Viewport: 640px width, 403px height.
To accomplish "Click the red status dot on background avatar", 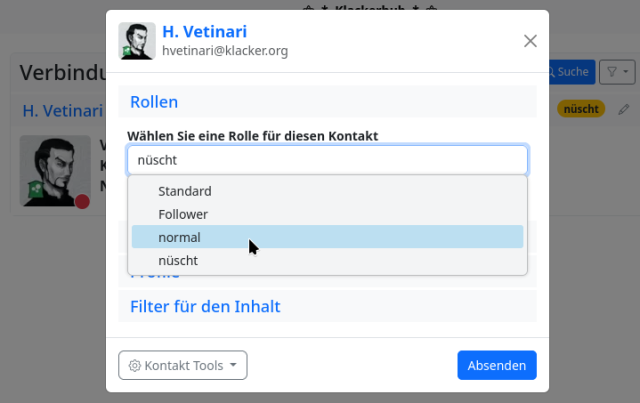I will coord(82,201).
